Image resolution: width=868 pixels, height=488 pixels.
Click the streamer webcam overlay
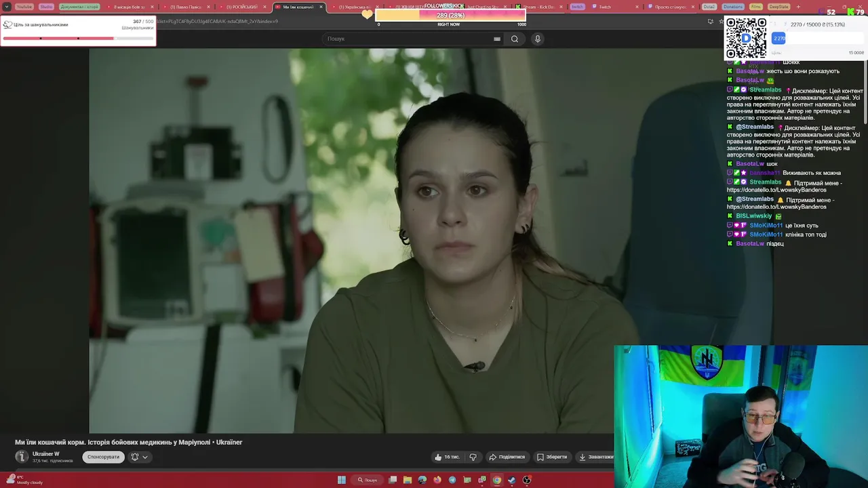tap(741, 416)
